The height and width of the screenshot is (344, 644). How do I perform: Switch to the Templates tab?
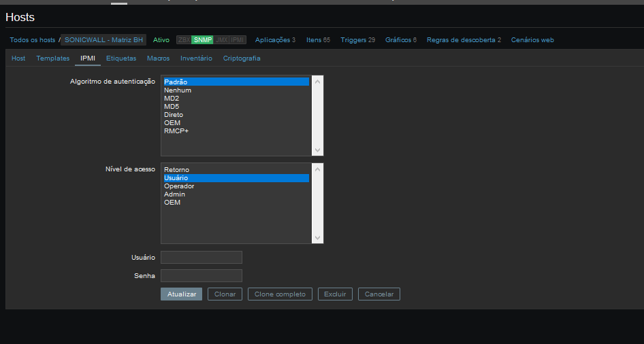point(53,58)
